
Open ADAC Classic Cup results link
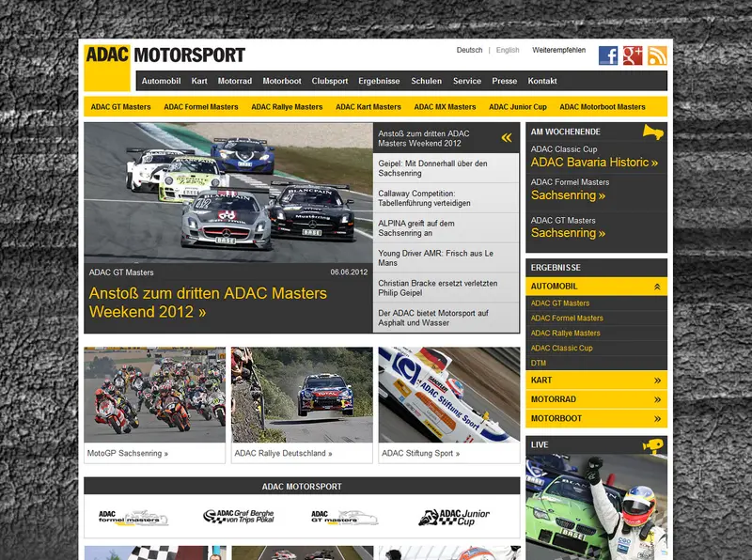click(561, 348)
